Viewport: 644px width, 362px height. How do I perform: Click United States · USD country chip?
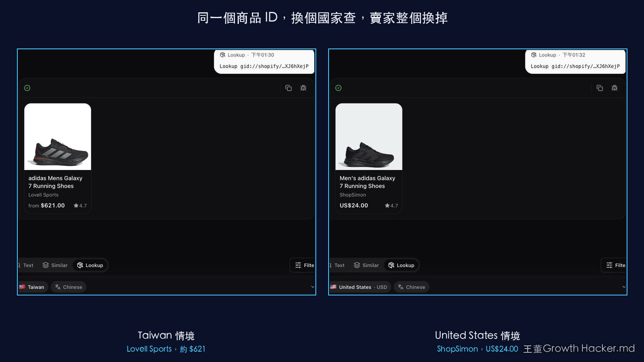[360, 287]
